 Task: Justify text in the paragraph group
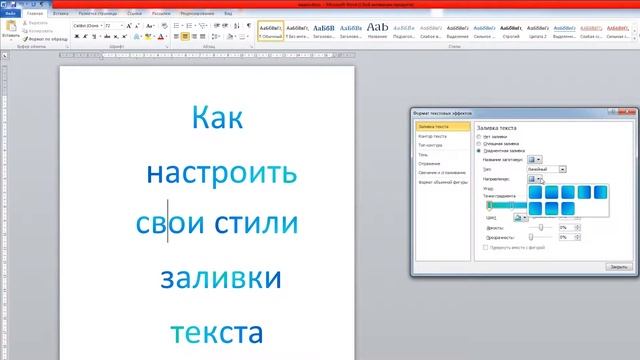(x=203, y=37)
